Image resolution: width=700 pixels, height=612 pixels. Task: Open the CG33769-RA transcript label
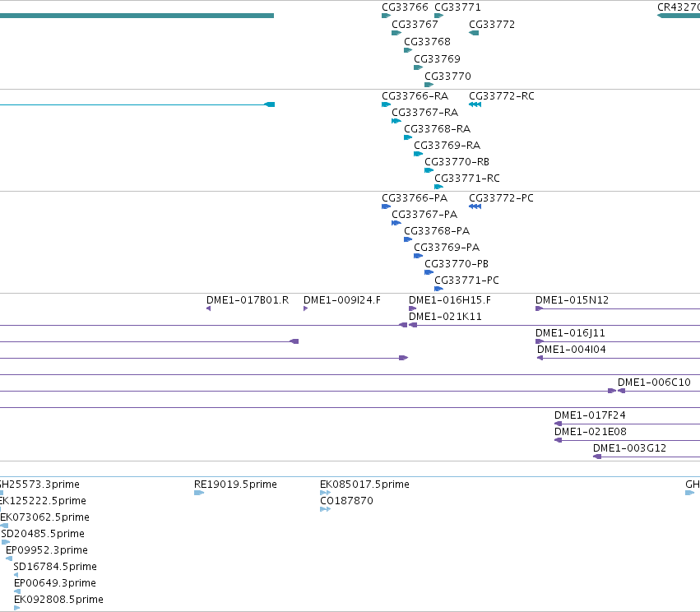[x=447, y=146]
